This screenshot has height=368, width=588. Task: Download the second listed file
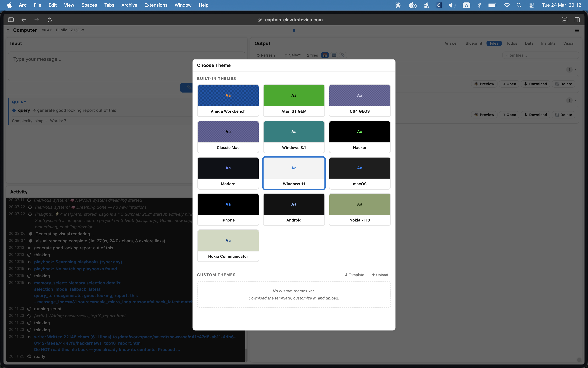535,115
